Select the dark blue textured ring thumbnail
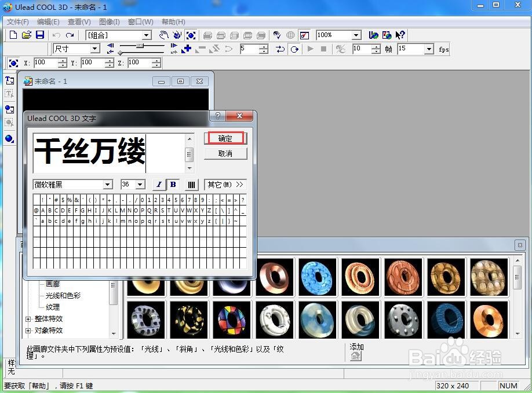The width and height of the screenshot is (532, 393). click(446, 320)
